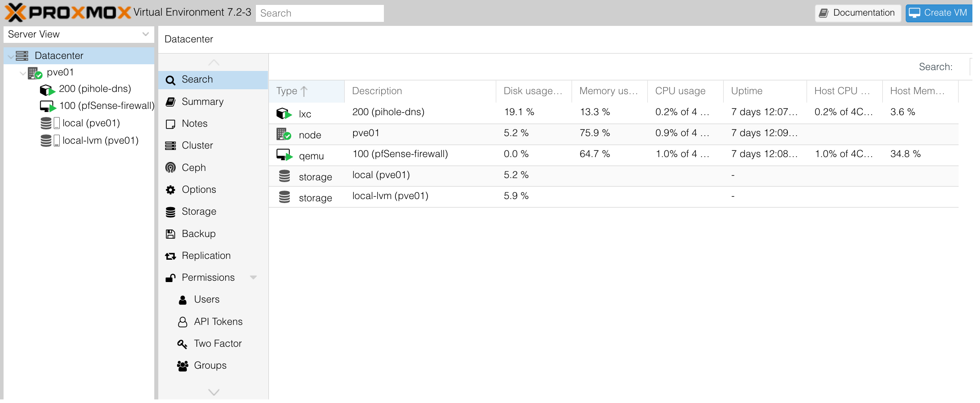
Task: Click the pihole-dns container icon in the tree
Action: [x=47, y=90]
